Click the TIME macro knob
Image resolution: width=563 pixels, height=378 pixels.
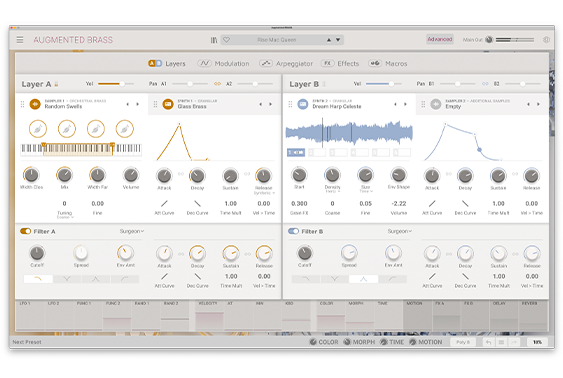384,342
